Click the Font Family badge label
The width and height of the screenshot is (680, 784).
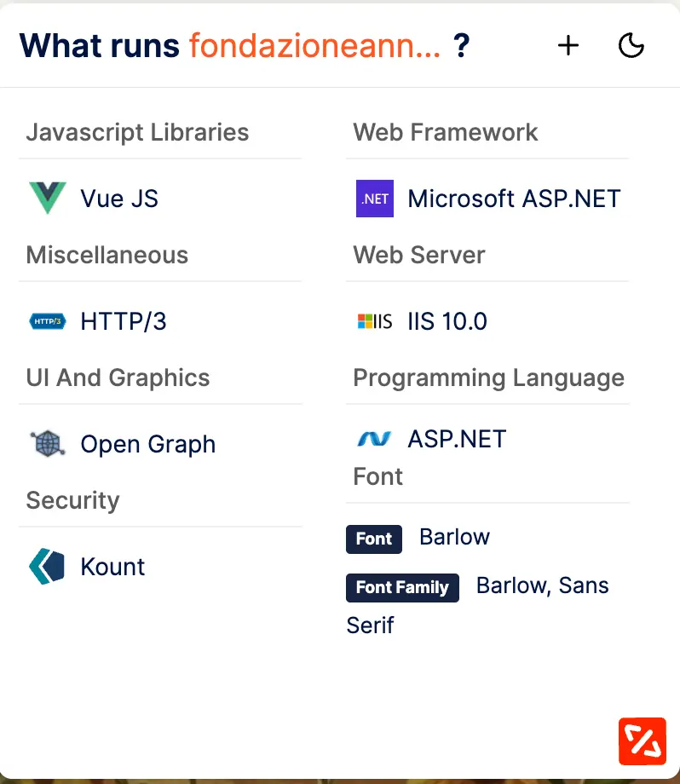tap(402, 587)
